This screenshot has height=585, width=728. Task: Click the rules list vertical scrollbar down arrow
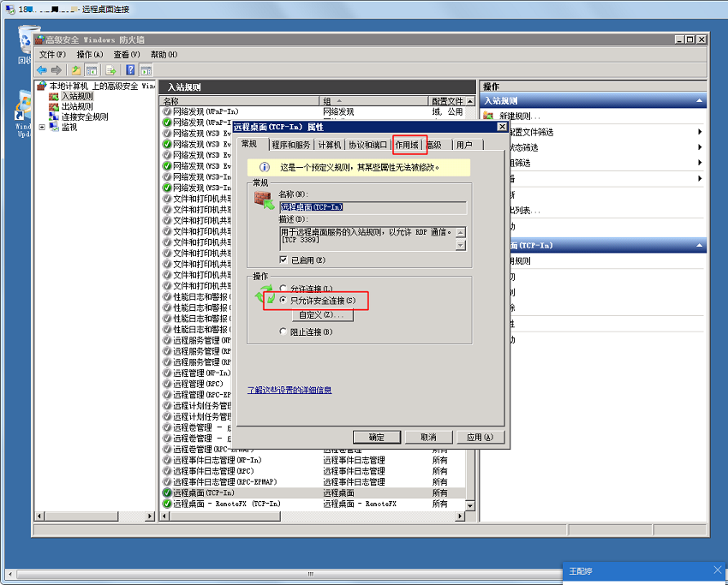(x=470, y=506)
